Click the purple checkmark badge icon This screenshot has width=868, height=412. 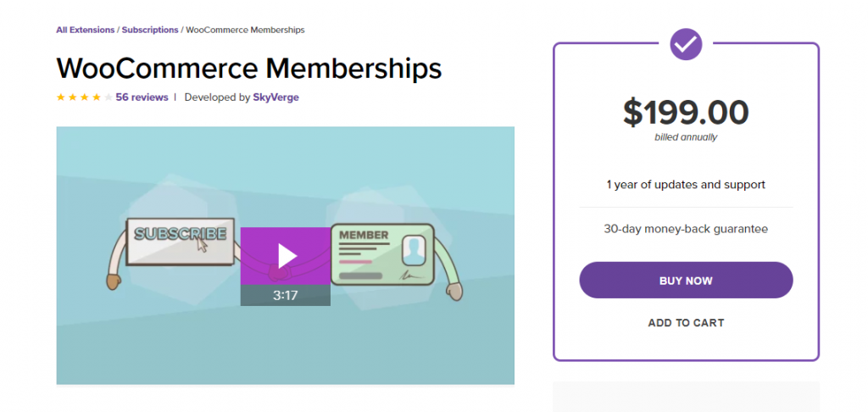[x=686, y=44]
